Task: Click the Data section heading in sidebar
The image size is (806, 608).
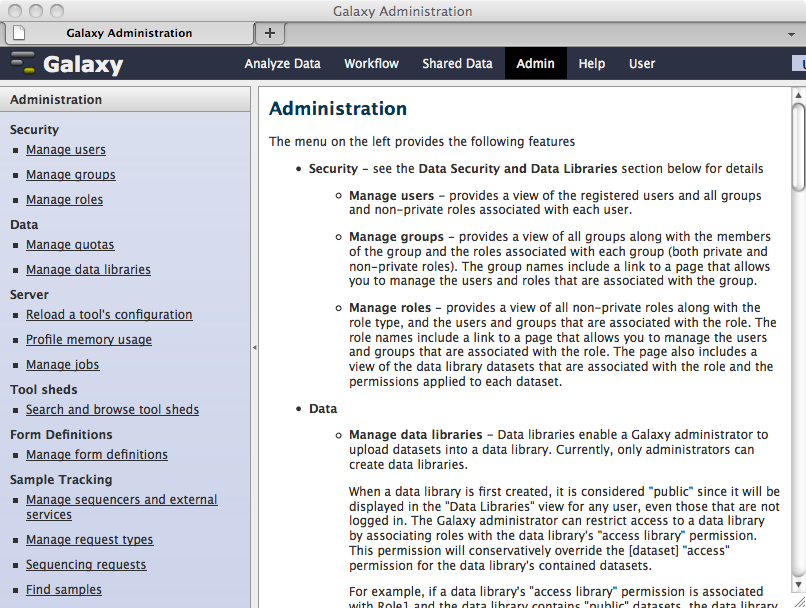Action: pos(24,225)
